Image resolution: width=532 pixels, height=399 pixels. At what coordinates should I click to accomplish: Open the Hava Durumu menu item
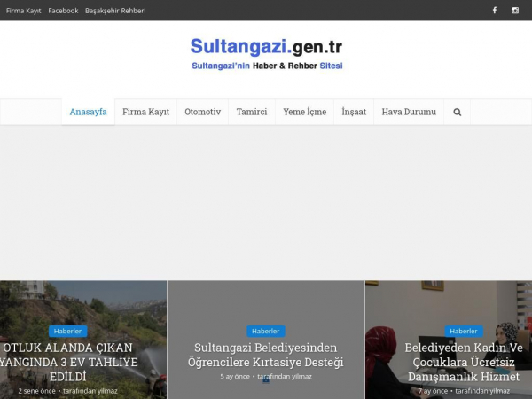pos(409,112)
